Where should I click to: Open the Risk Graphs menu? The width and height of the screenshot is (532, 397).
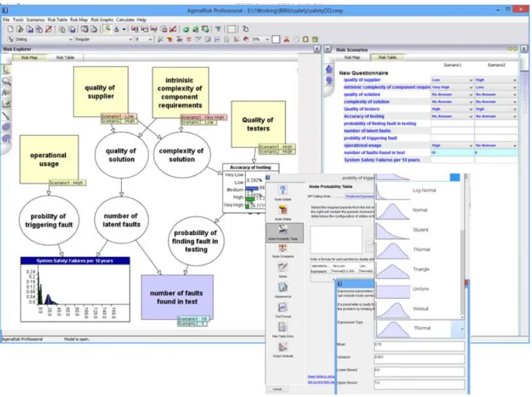102,20
